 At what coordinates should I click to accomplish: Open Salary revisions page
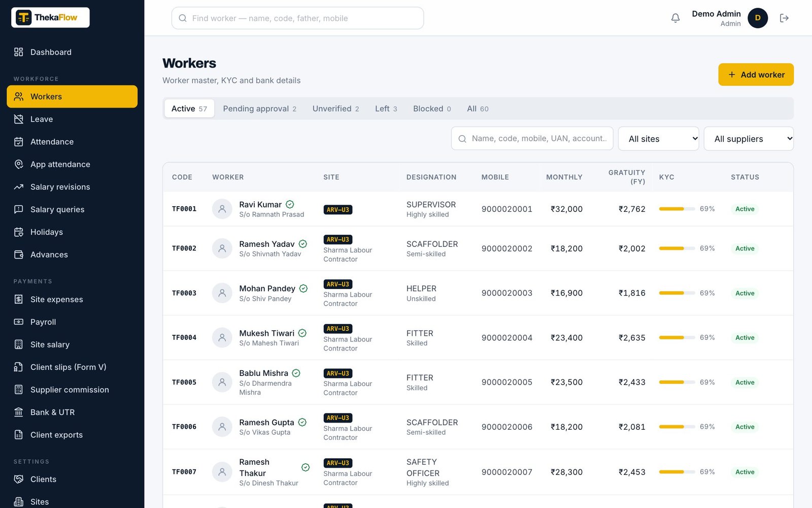coord(72,187)
